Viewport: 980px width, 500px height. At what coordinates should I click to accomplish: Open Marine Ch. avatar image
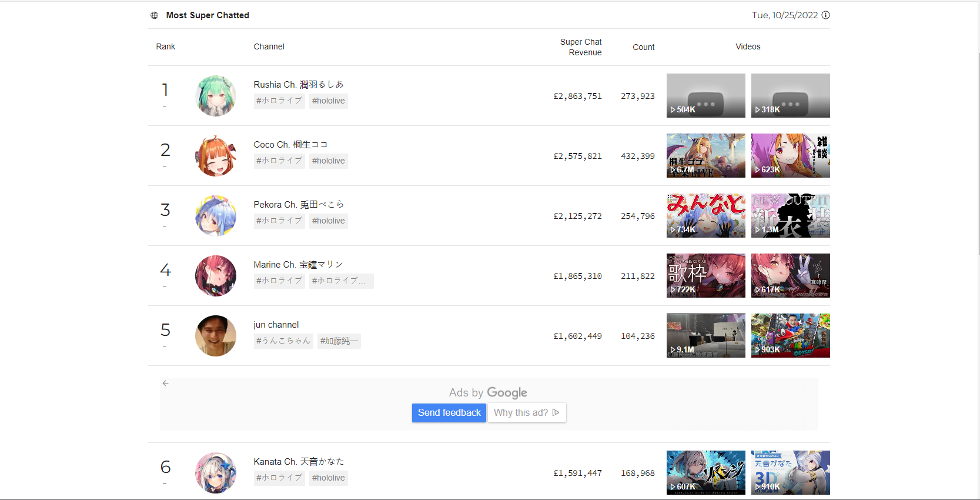(216, 276)
